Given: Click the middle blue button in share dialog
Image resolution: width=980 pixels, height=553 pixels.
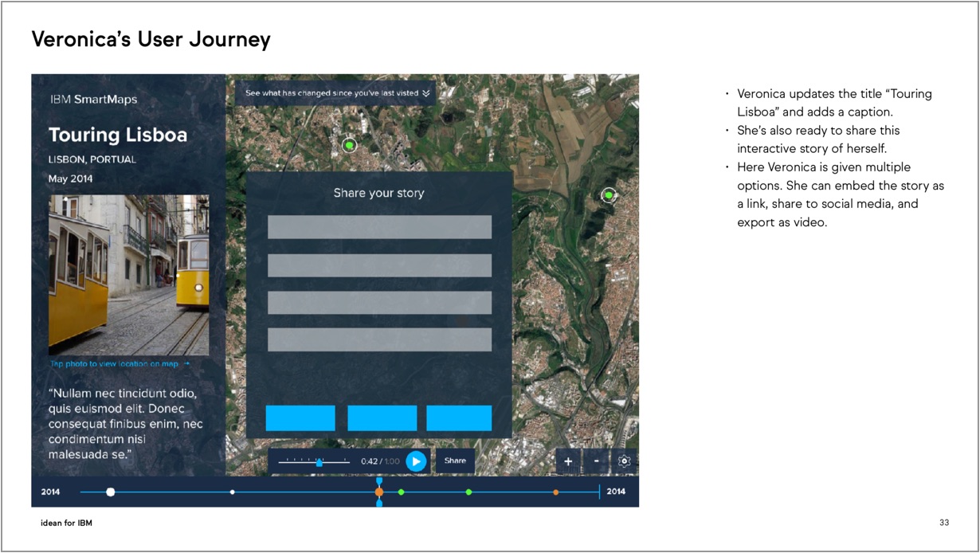Looking at the screenshot, I should [382, 418].
